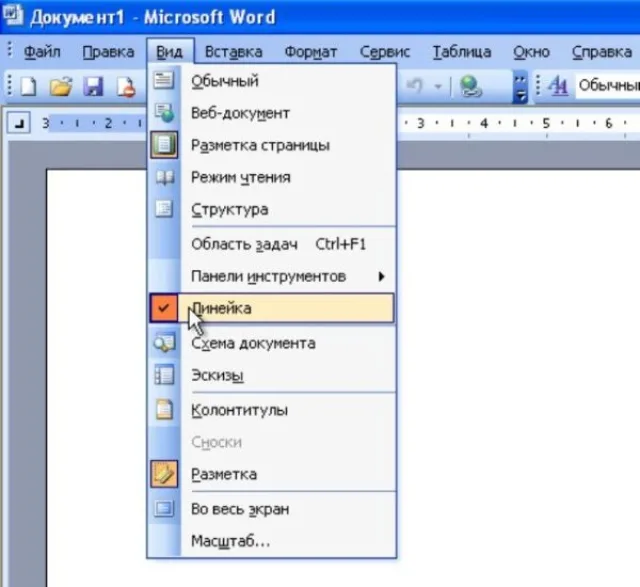Click number 4 on the horizontal ruler
The width and height of the screenshot is (640, 587).
(484, 123)
